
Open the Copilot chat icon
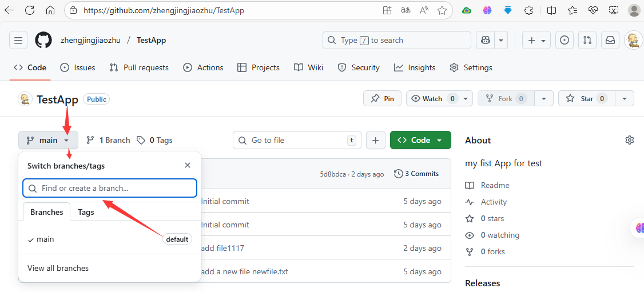[486, 40]
